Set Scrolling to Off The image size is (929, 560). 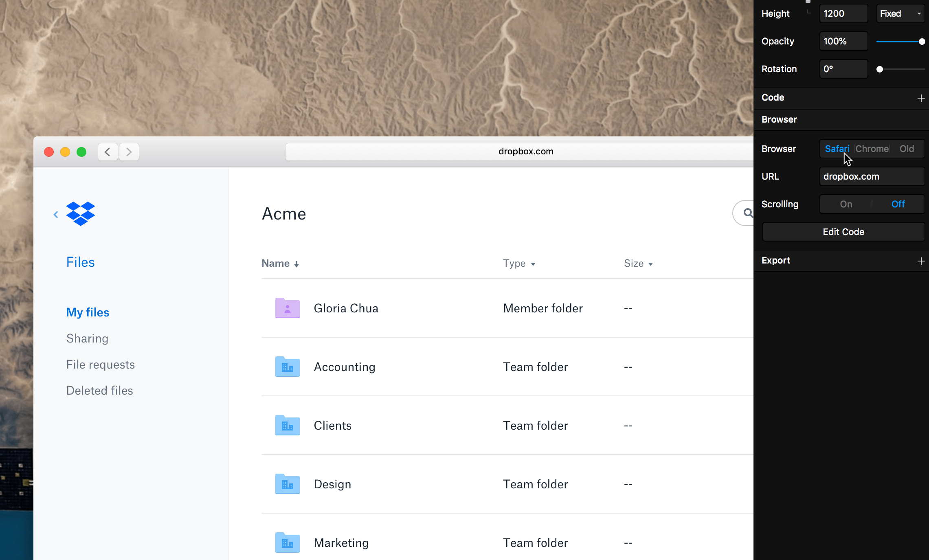click(x=898, y=204)
